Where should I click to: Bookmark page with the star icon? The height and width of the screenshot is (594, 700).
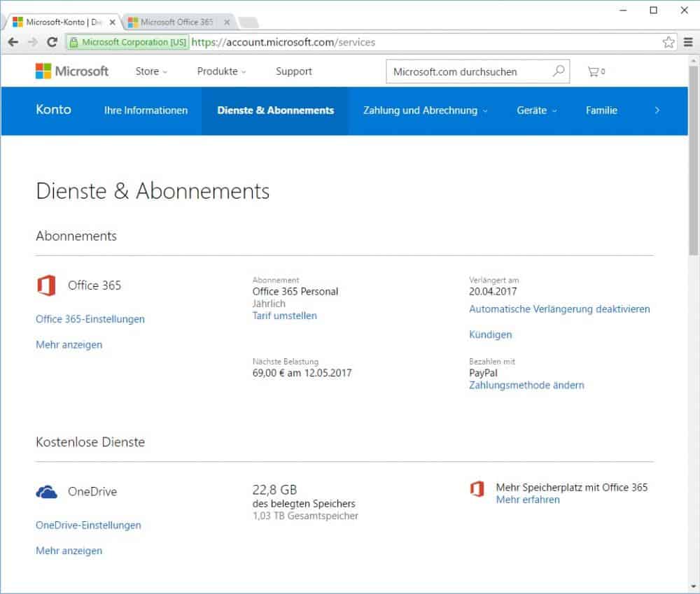[668, 43]
